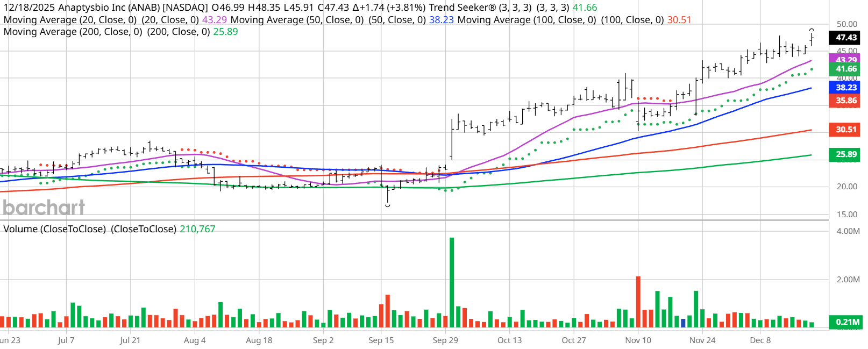Click the Jul 7 date axis label
This screenshot has height=349, width=868.
coord(66,340)
